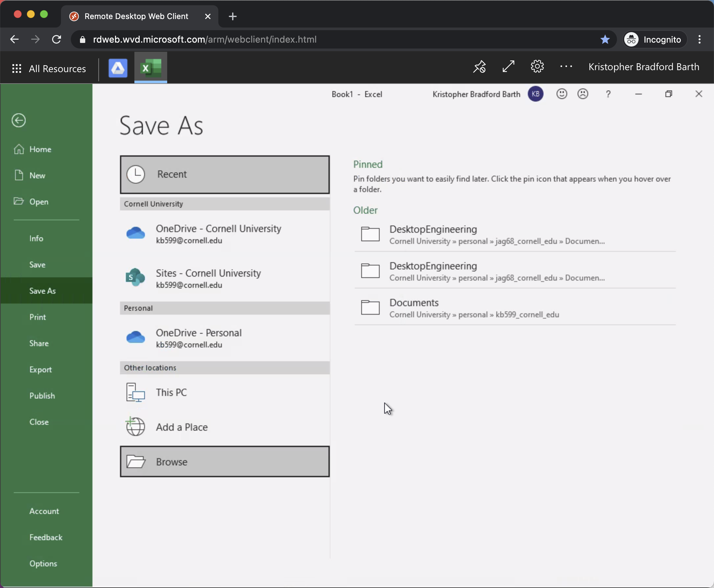Click the site lock icon in address bar

coord(82,40)
